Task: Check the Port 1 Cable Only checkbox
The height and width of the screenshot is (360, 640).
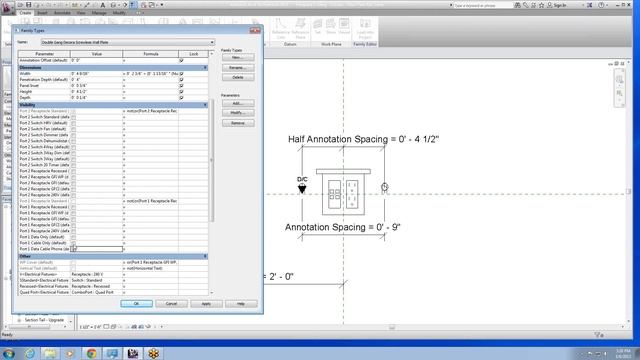Action: click(x=73, y=243)
